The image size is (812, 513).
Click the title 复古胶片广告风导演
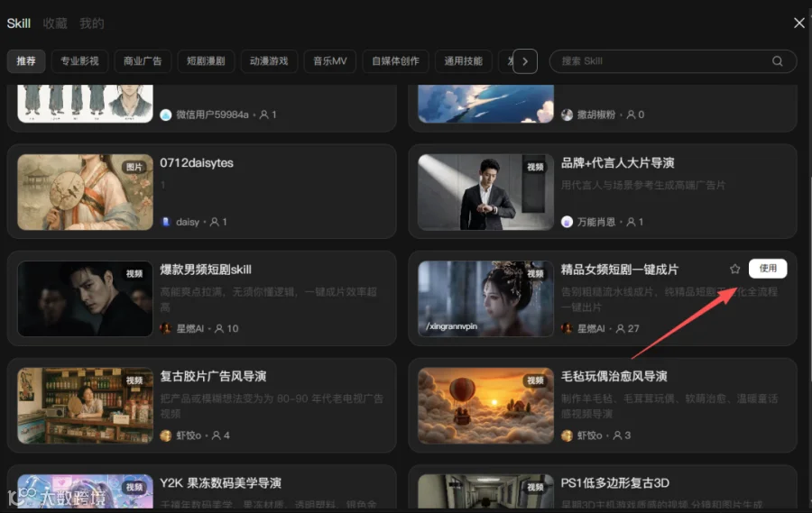point(213,376)
